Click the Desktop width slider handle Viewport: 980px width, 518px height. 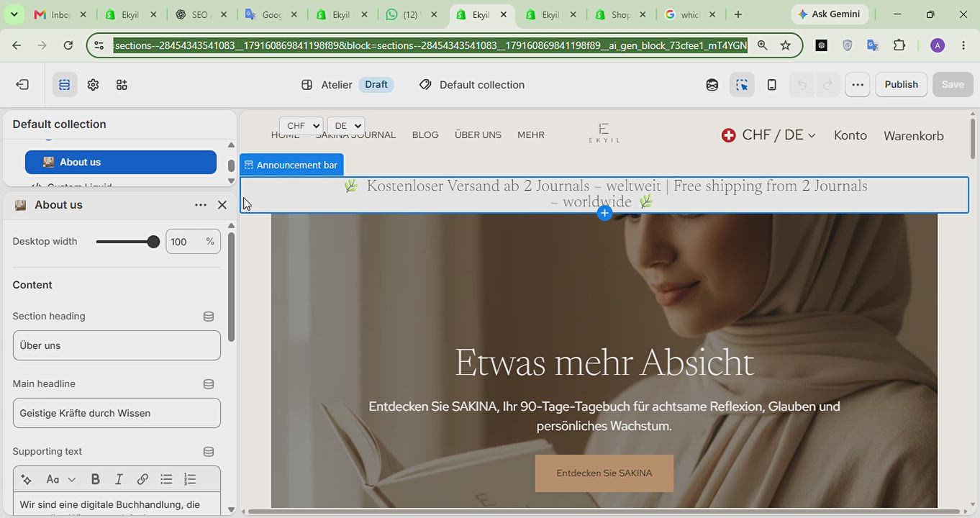click(153, 242)
